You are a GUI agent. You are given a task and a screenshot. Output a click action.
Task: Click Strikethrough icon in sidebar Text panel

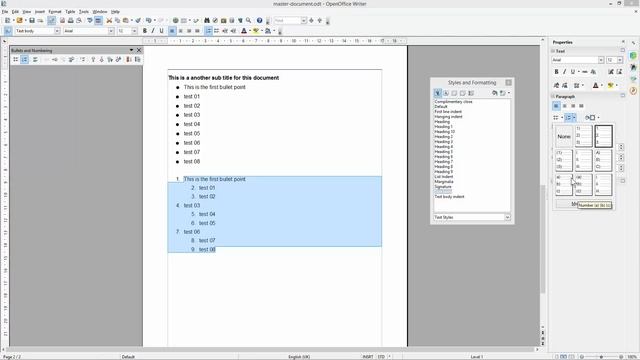(x=585, y=72)
